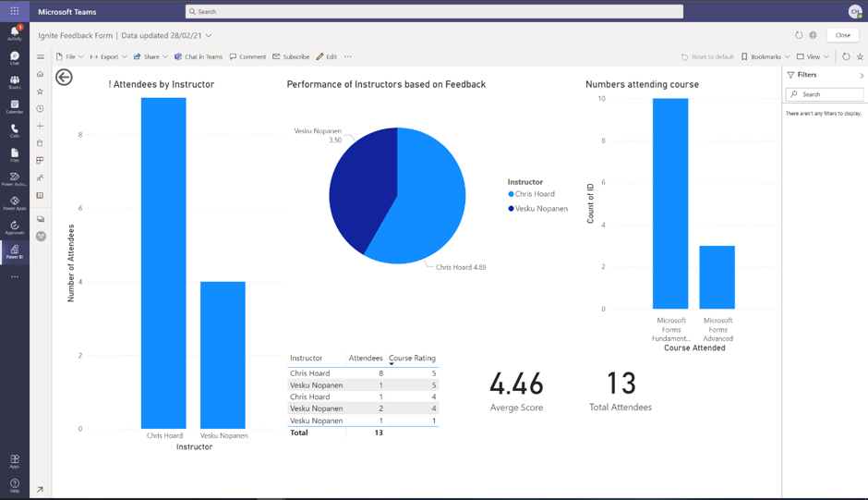
Task: Click the 13 Total Attendees card
Action: click(621, 391)
